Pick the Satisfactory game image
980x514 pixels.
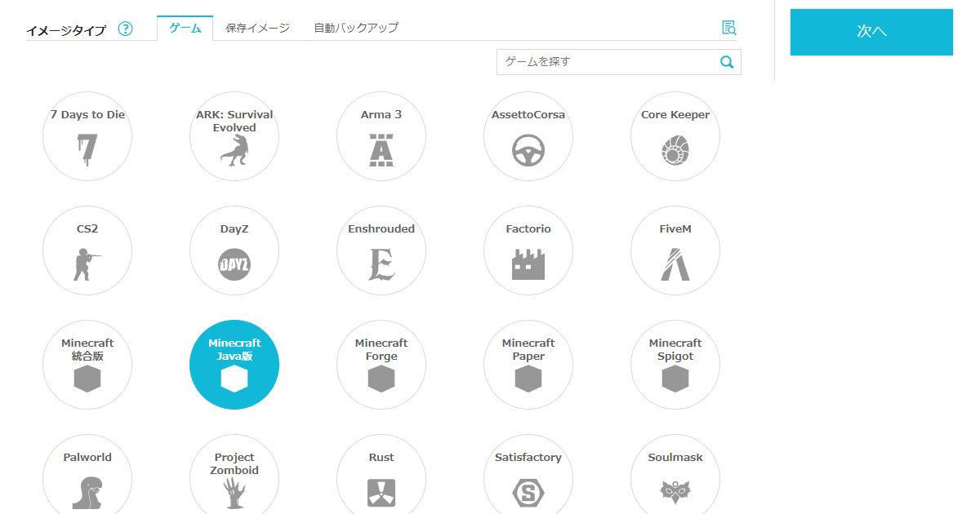point(528,475)
